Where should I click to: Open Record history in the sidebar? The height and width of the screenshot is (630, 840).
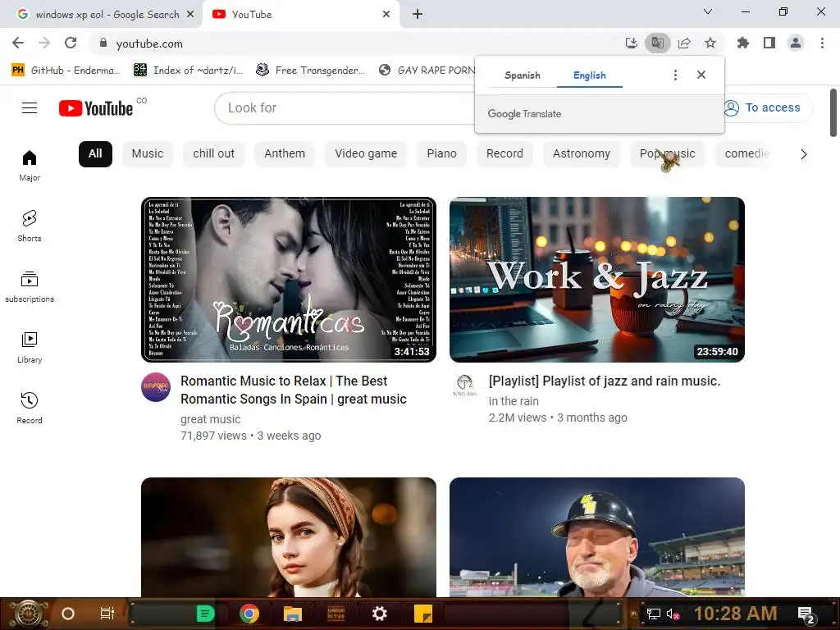pyautogui.click(x=30, y=409)
